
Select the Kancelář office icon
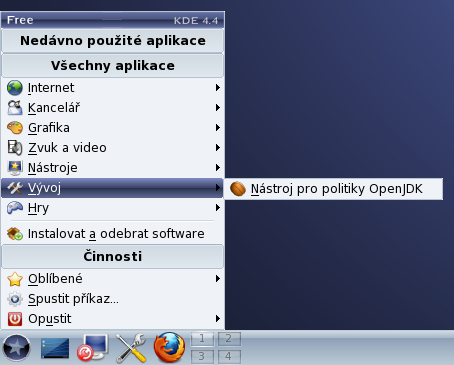pos(15,108)
